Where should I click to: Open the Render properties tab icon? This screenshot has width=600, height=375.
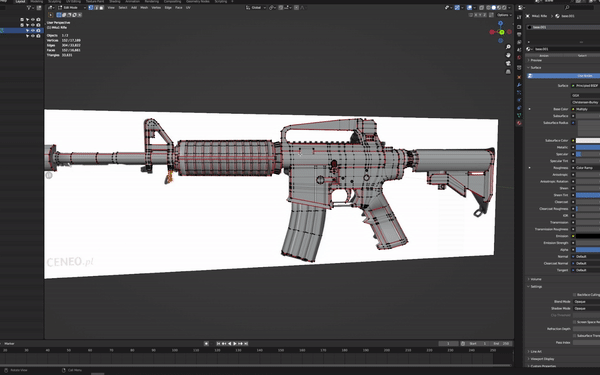pos(519,27)
